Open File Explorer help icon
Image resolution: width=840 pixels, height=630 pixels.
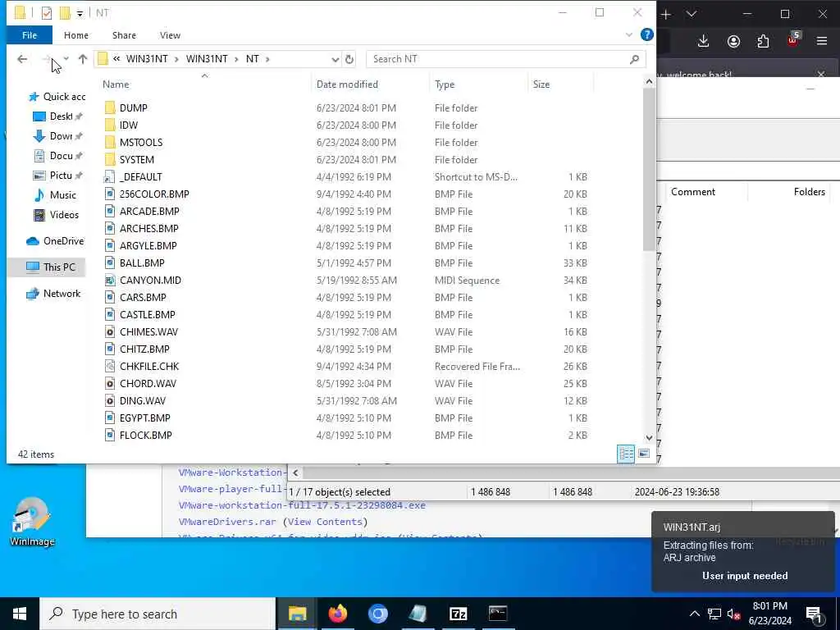(x=646, y=34)
